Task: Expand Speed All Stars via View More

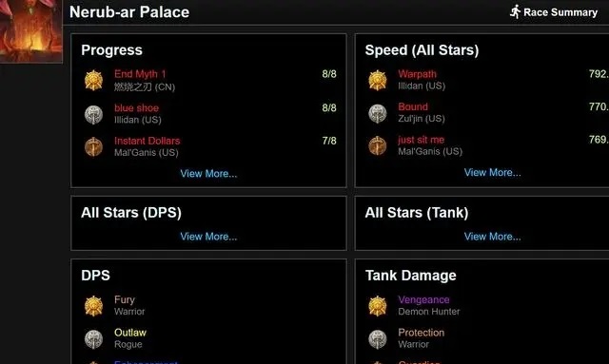Action: pos(493,172)
